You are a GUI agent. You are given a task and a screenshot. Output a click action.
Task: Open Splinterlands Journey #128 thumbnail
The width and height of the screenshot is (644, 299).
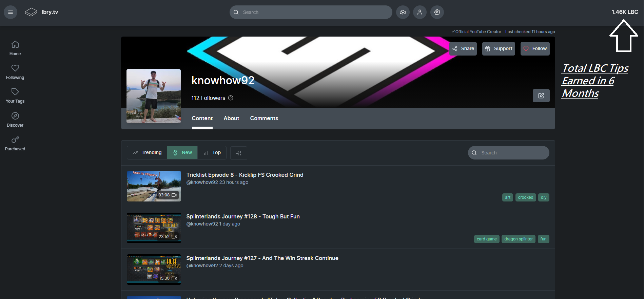click(154, 228)
